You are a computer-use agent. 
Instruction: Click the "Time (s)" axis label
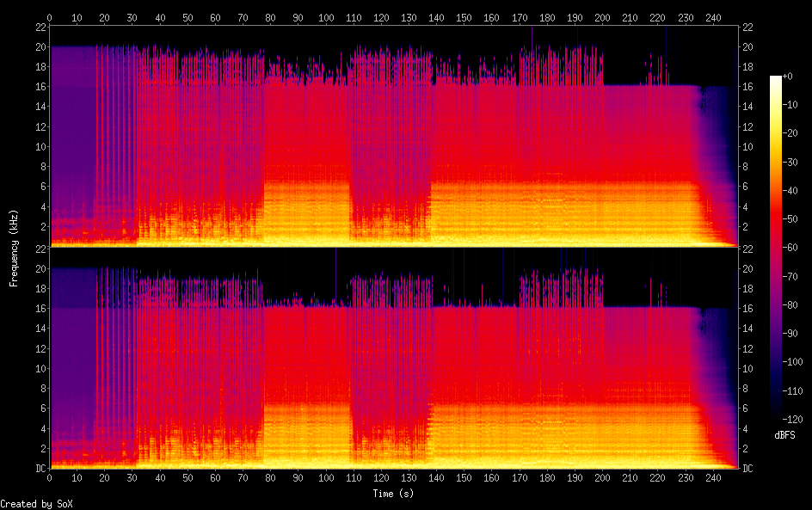pos(394,494)
